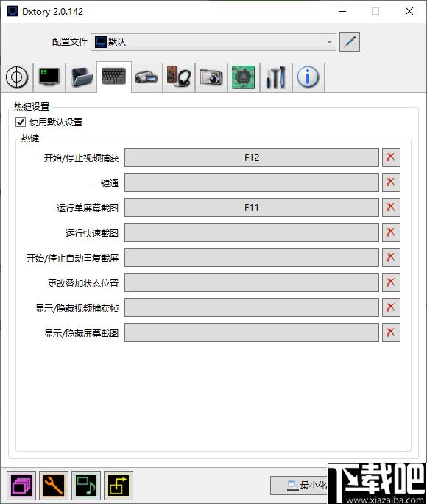Click the 开始/停止自动重复截屏 hotkey field
The height and width of the screenshot is (504, 427).
pyautogui.click(x=252, y=257)
